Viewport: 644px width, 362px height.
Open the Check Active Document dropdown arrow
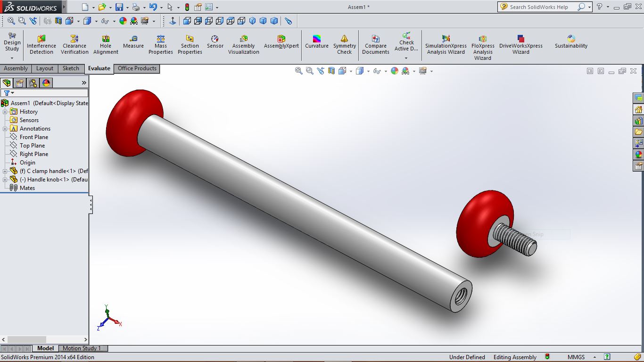[x=406, y=58]
